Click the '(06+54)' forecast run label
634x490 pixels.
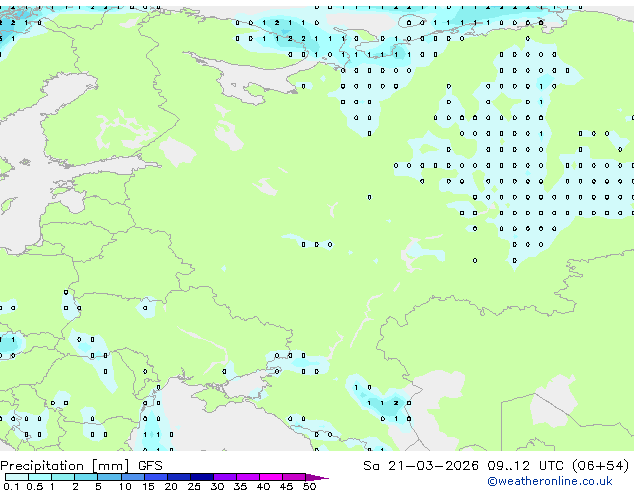[600, 466]
